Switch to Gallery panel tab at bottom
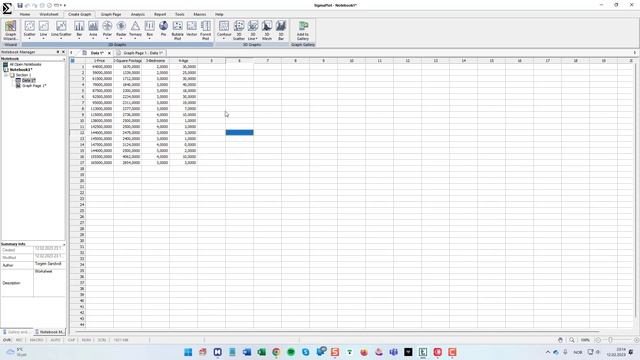 coord(17,332)
